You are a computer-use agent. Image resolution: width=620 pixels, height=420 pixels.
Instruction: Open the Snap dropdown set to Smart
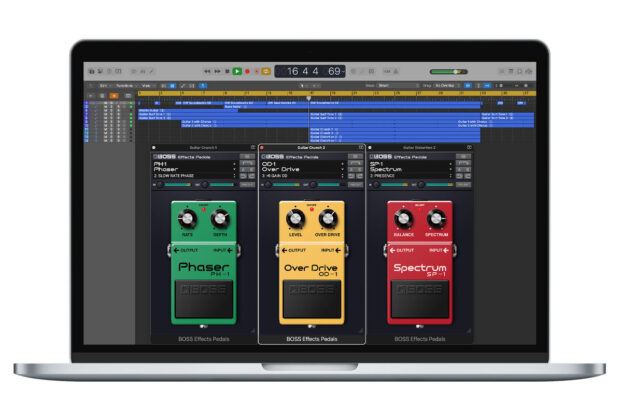click(398, 85)
